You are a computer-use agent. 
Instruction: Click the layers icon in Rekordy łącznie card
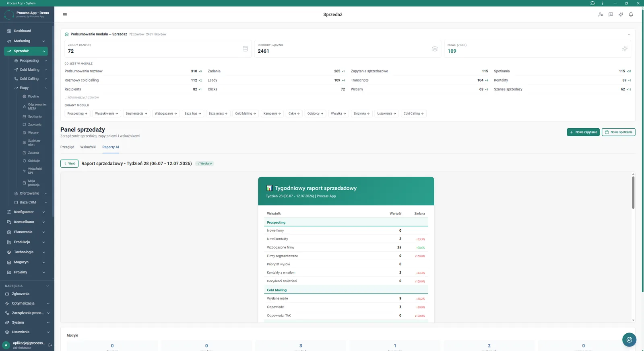click(x=435, y=49)
